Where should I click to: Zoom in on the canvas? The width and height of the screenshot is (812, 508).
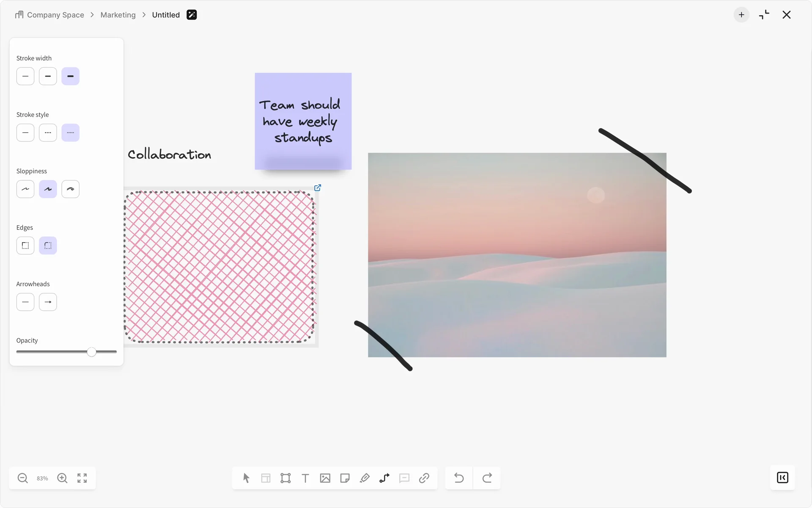(62, 478)
